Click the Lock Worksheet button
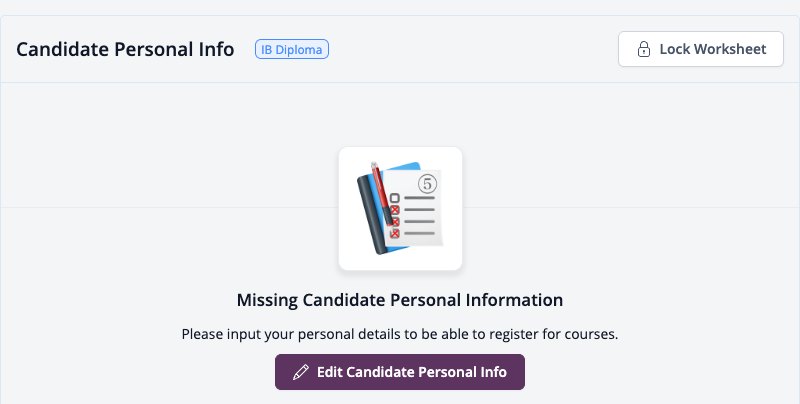 coord(701,49)
